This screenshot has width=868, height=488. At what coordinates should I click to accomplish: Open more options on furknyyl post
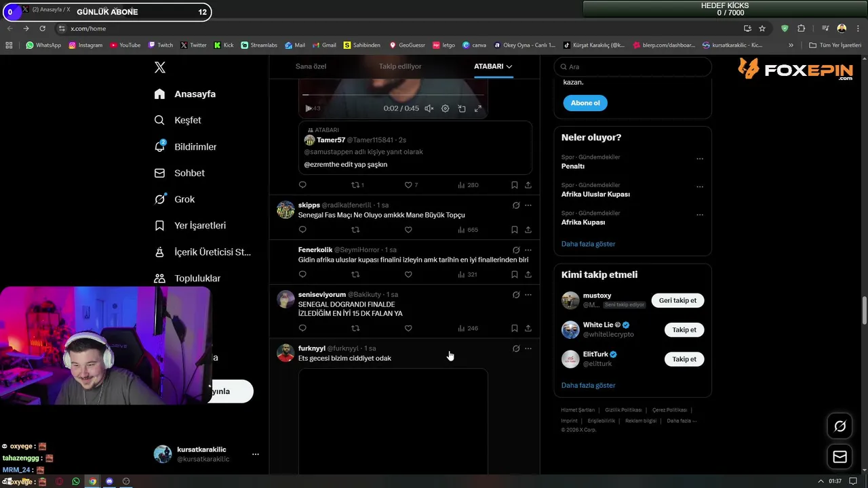click(x=528, y=348)
